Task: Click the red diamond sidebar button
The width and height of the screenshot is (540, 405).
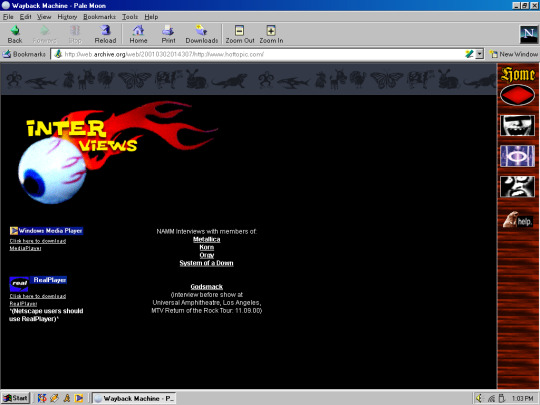Action: click(517, 95)
